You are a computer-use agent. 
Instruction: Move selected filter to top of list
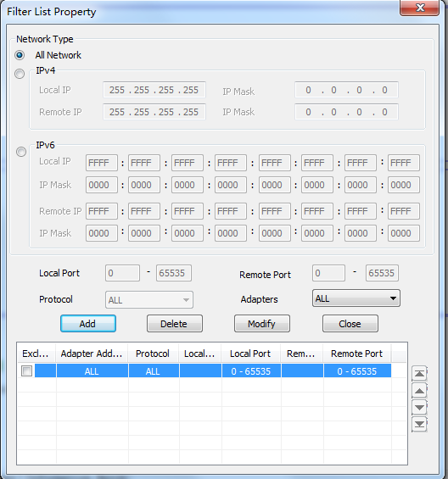coord(419,373)
